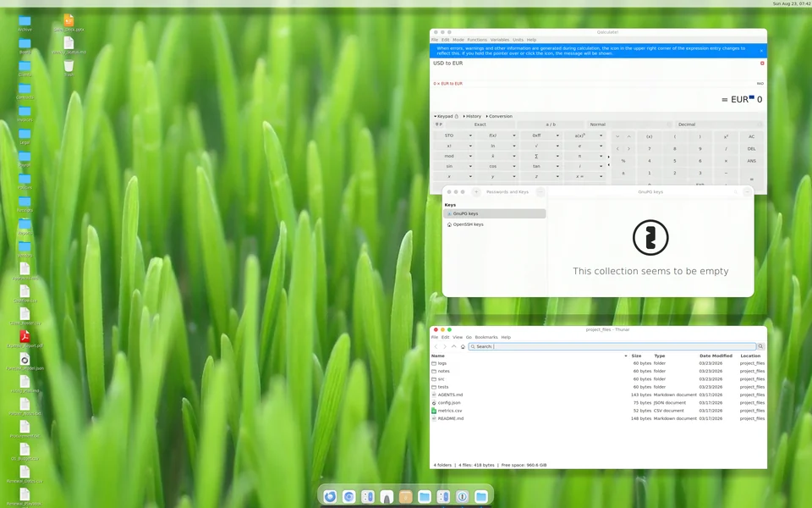The height and width of the screenshot is (508, 812).
Task: Toggle Exact mode button in Qalculate
Action: [x=480, y=124]
